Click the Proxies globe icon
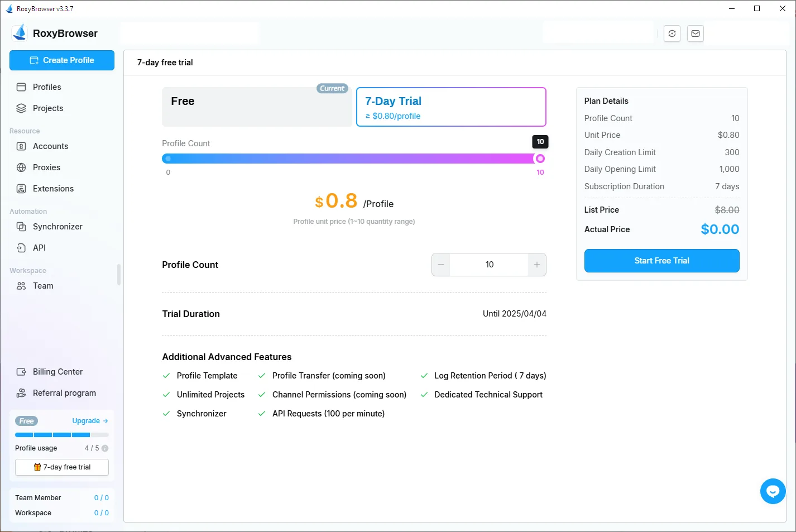 pyautogui.click(x=21, y=167)
